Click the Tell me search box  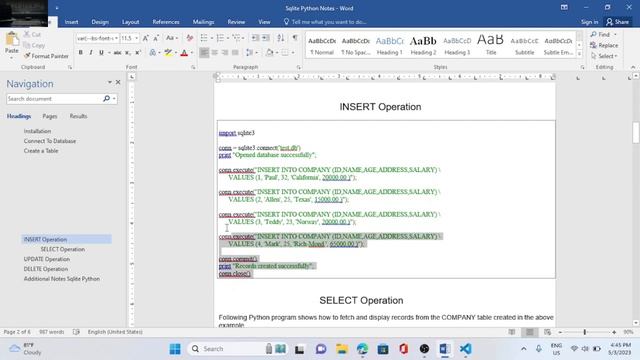[325, 22]
